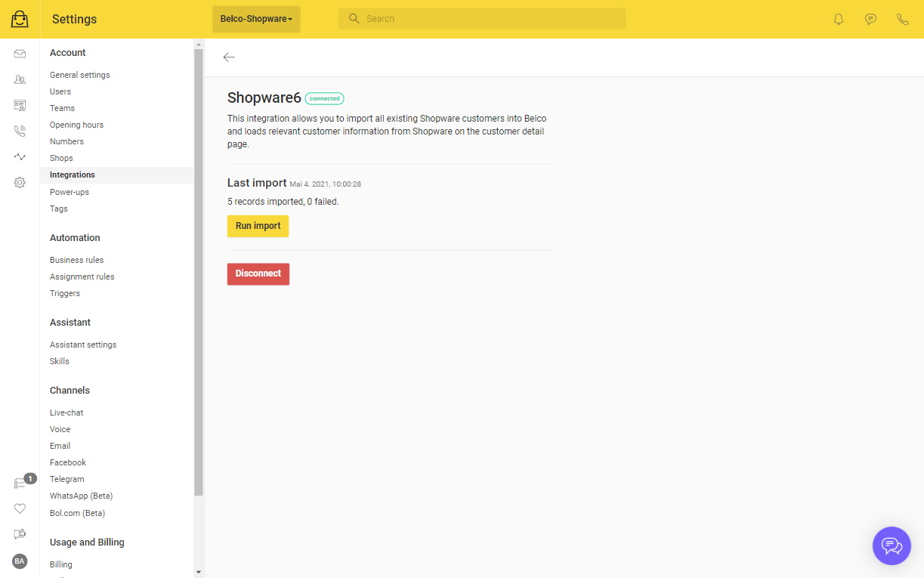924x578 pixels.
Task: Click the heart icon in left rail
Action: tap(20, 508)
